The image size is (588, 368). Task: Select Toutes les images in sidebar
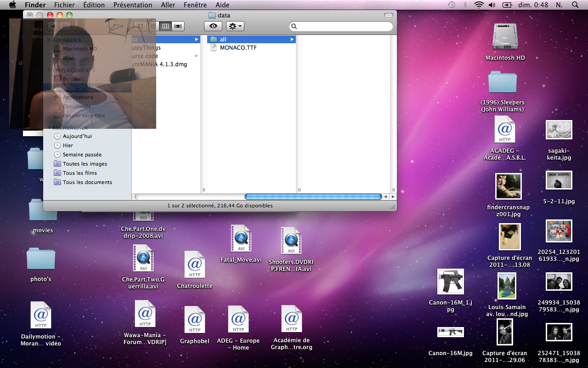click(x=85, y=164)
